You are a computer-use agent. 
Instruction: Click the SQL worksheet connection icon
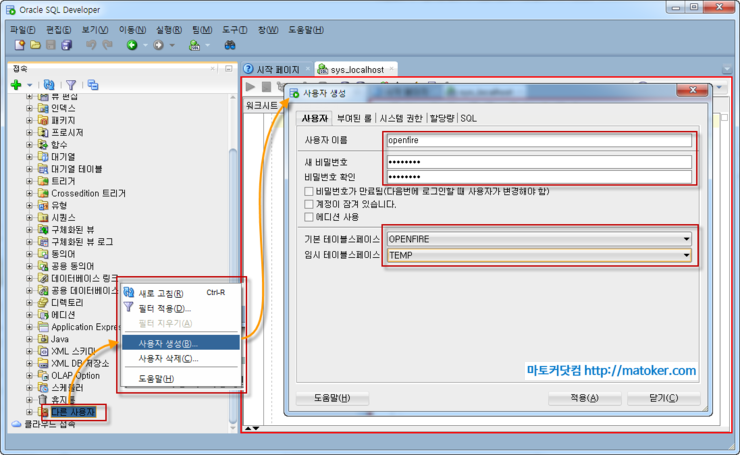(194, 45)
